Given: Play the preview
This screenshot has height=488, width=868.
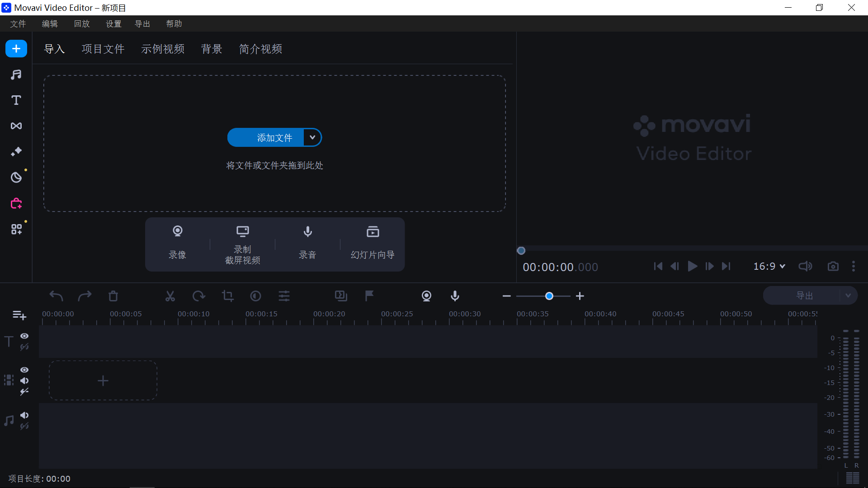Looking at the screenshot, I should pyautogui.click(x=692, y=267).
